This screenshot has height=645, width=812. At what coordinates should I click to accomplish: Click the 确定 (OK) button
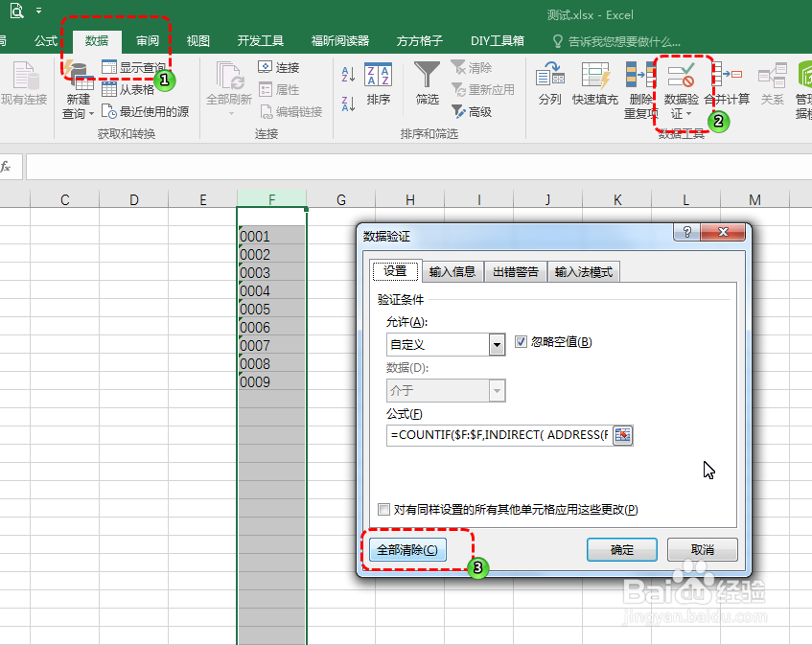(621, 549)
